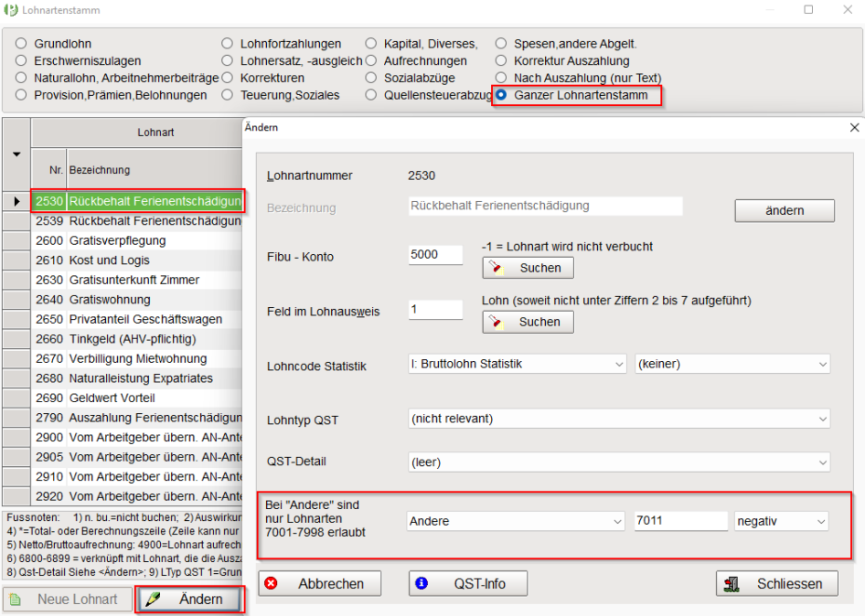Click Suchen next to Feld im Lohnausweis

coord(528,322)
